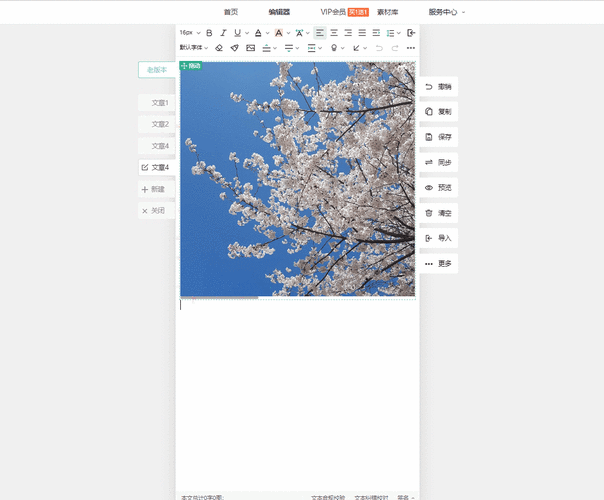Image resolution: width=604 pixels, height=500 pixels.
Task: Toggle justify text alignment
Action: click(362, 33)
